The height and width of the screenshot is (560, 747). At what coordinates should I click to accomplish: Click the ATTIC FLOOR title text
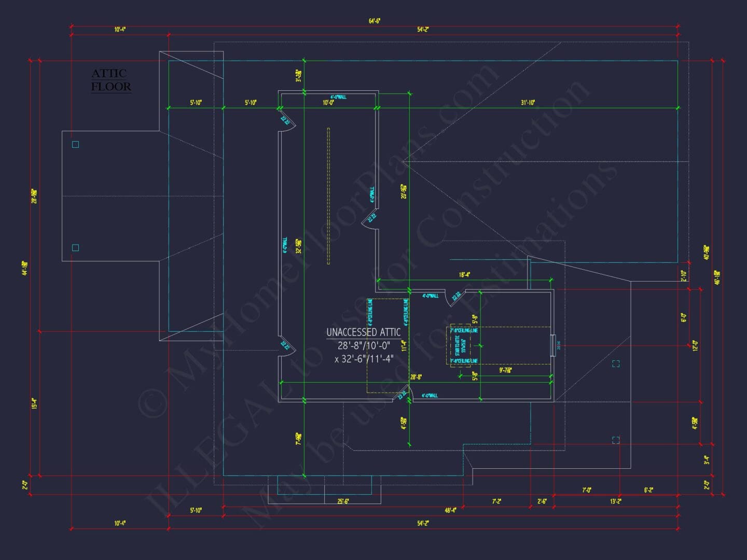[x=111, y=80]
